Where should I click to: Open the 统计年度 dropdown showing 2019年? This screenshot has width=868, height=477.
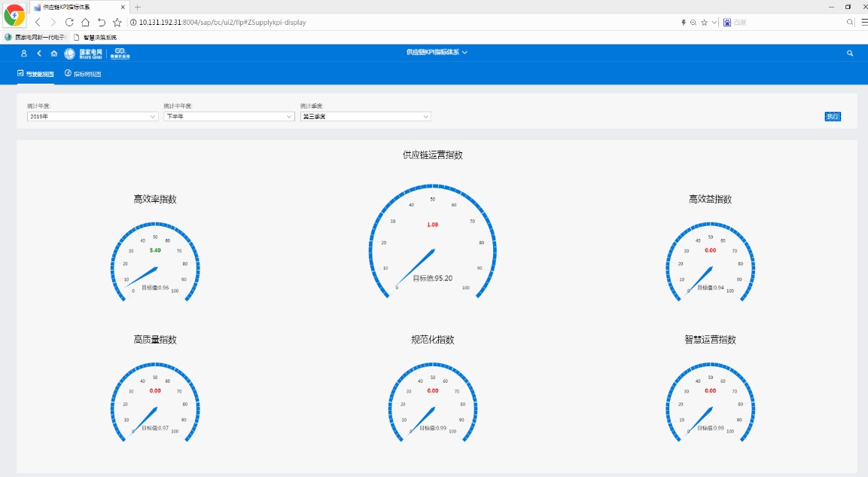tap(91, 117)
